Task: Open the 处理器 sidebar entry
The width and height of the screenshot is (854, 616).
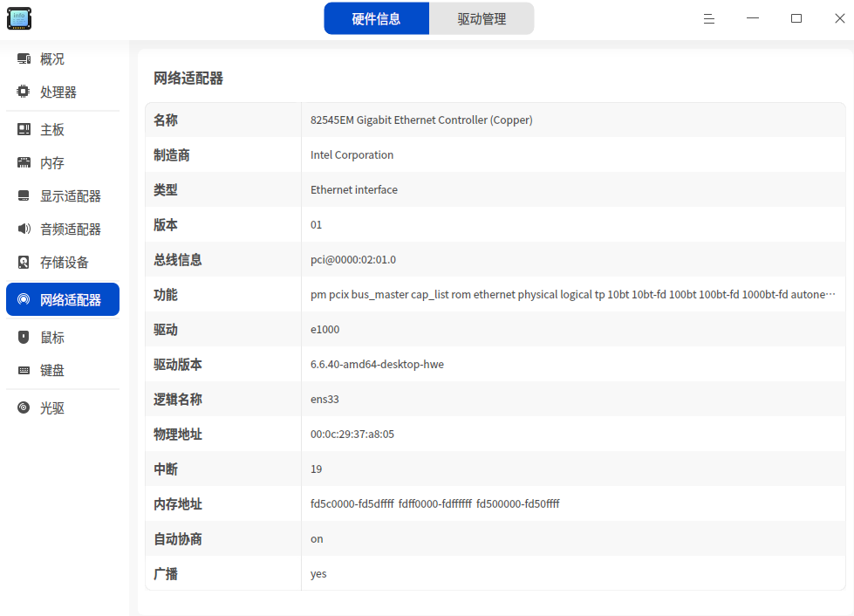Action: (63, 92)
